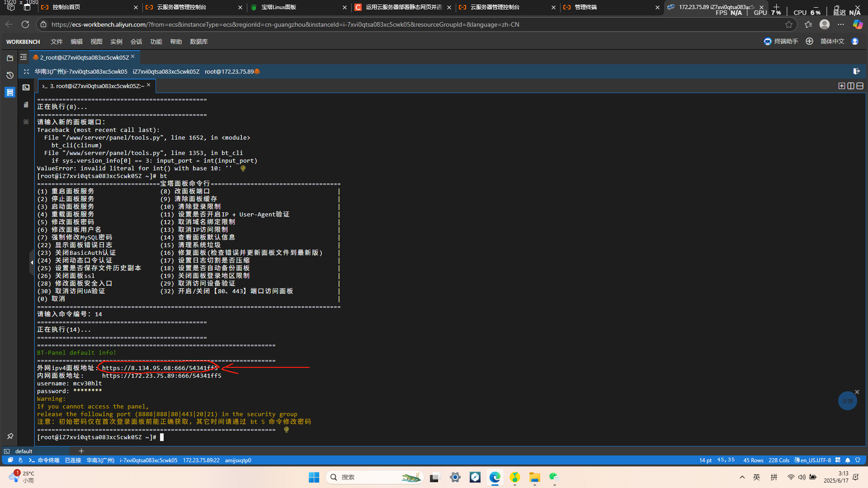868x488 pixels.
Task: Open the file document icon in inner sidebar
Action: click(x=26, y=104)
